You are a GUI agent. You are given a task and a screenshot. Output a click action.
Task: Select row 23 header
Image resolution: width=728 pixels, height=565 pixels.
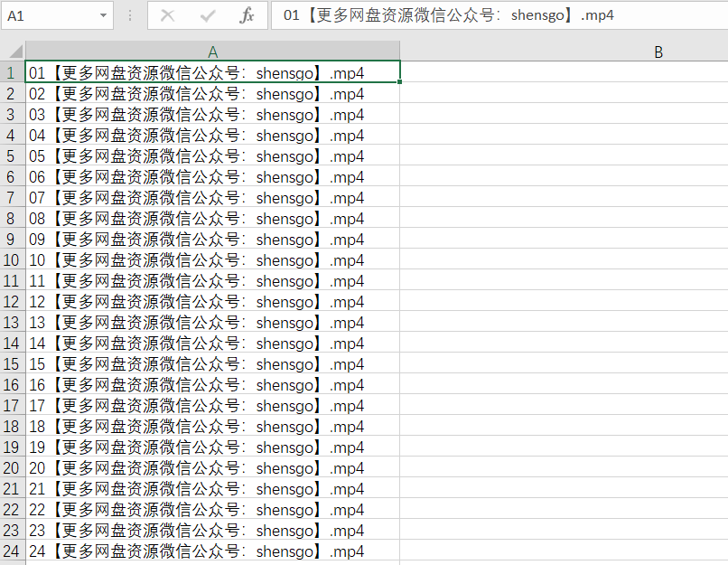(x=11, y=531)
